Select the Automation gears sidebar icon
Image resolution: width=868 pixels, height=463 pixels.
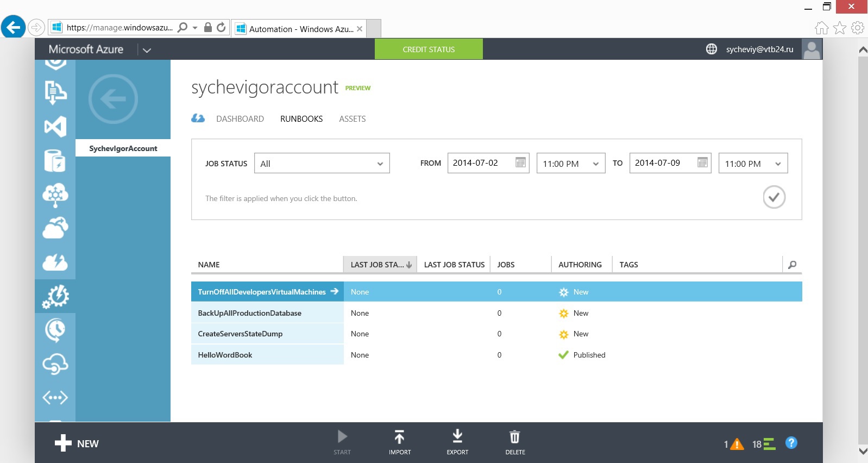pyautogui.click(x=55, y=296)
